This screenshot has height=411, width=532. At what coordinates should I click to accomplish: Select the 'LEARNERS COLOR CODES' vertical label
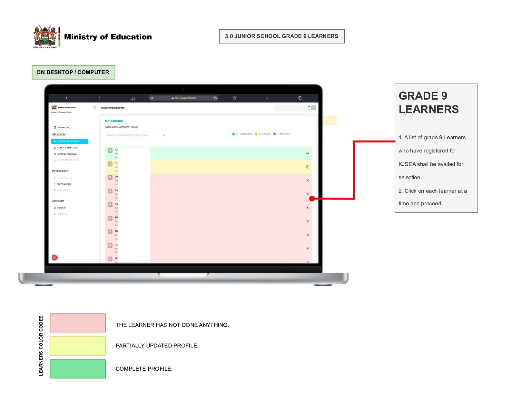(41, 346)
